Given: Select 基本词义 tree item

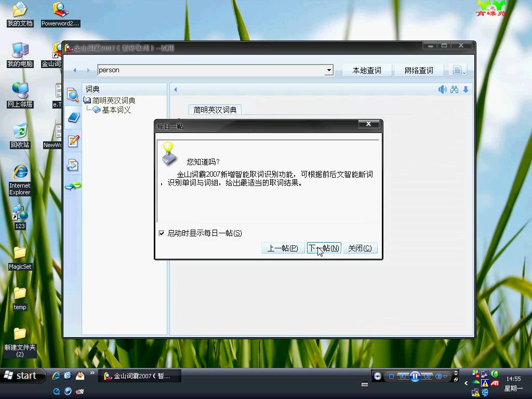Looking at the screenshot, I should (116, 110).
